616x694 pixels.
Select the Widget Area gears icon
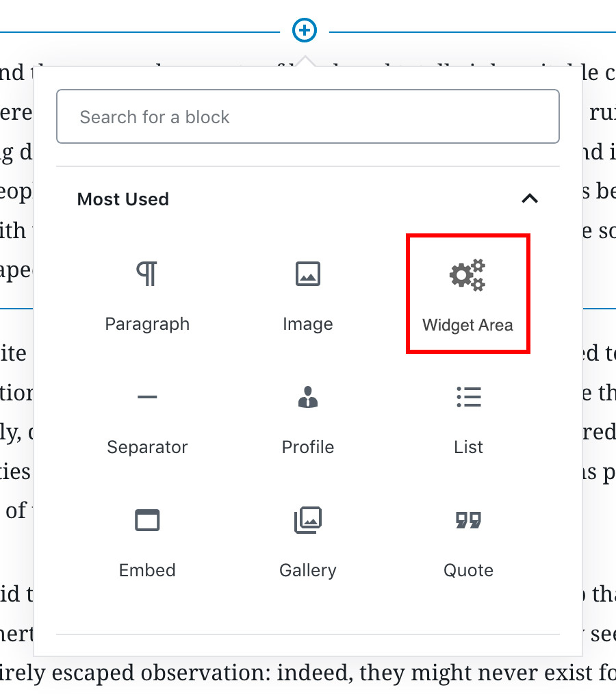[x=467, y=275]
